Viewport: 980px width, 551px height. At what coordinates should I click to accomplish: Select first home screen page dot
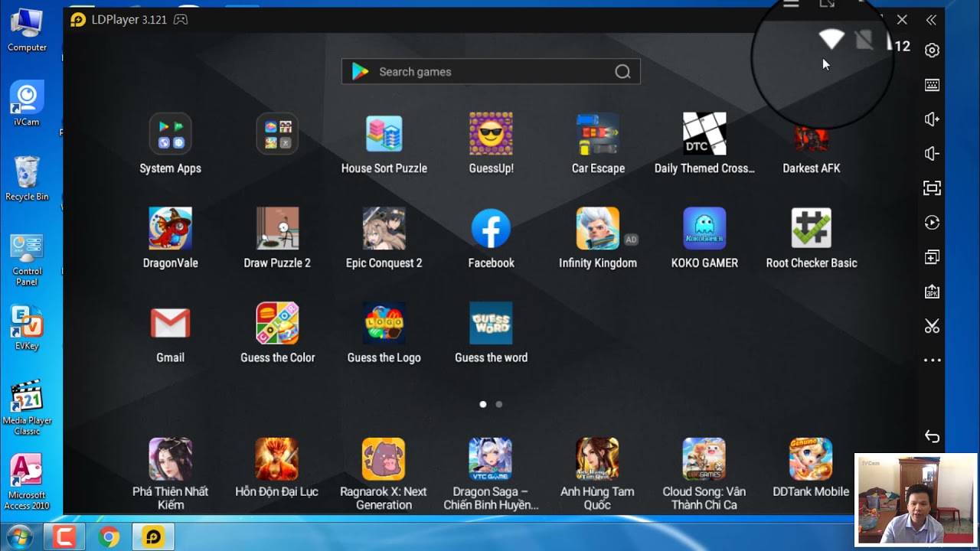point(483,404)
